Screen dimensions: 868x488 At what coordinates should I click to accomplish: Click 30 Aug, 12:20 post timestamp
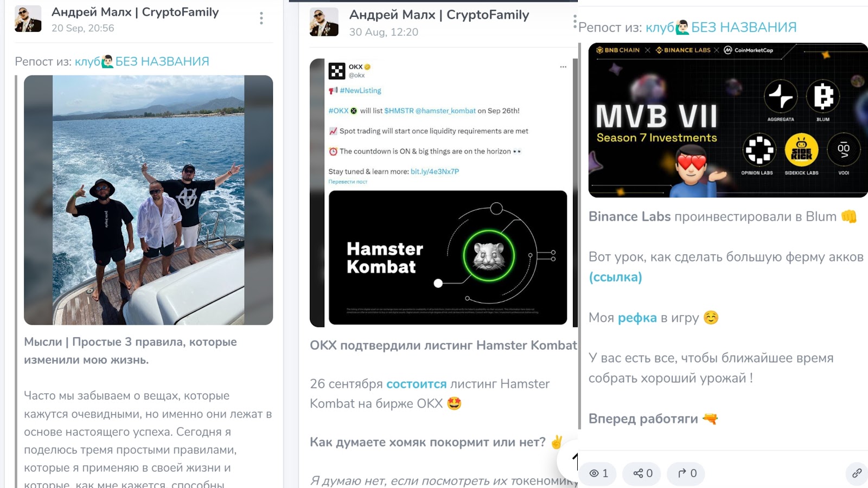[384, 32]
